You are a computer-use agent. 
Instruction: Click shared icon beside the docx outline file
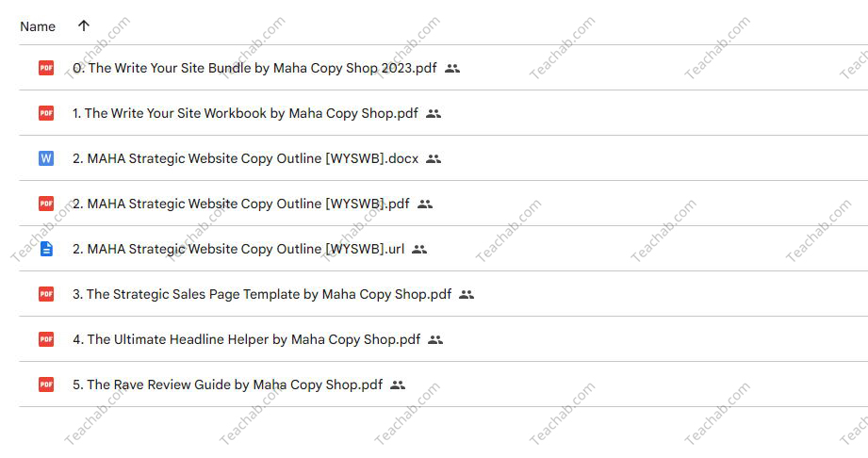click(434, 159)
